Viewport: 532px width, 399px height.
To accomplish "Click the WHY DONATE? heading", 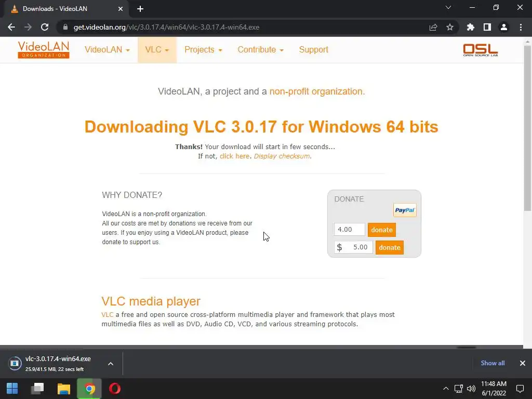I will point(132,195).
